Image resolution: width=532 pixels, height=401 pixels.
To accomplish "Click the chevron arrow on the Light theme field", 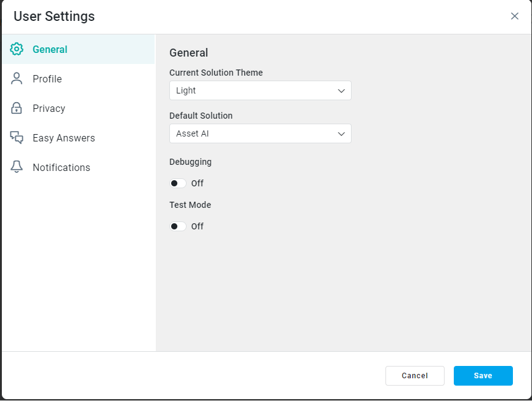I will pos(342,90).
